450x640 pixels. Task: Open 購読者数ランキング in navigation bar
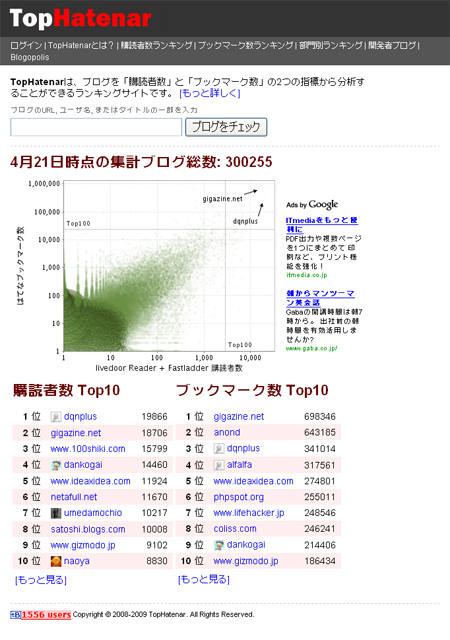(x=156, y=45)
